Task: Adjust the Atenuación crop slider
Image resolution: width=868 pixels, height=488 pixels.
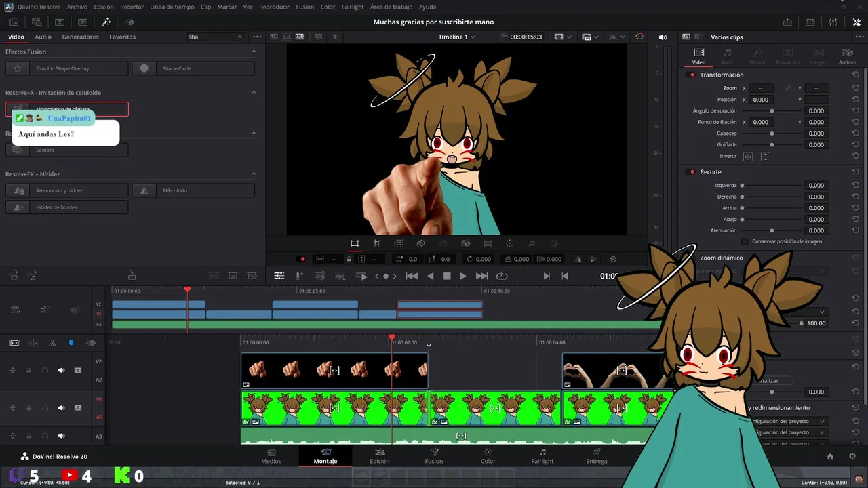Action: (x=772, y=230)
